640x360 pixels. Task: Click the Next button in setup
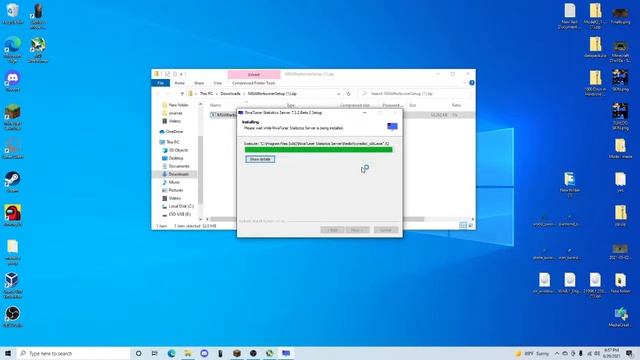click(x=358, y=230)
